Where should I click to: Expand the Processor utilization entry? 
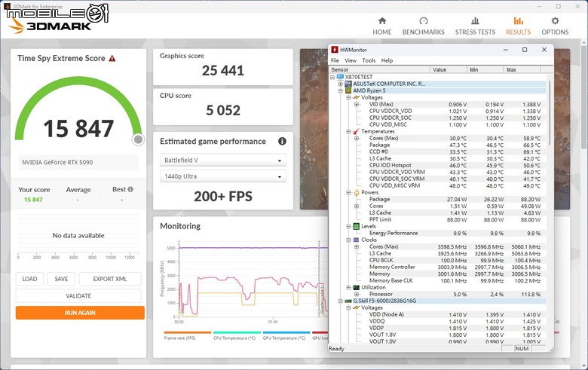click(x=357, y=295)
